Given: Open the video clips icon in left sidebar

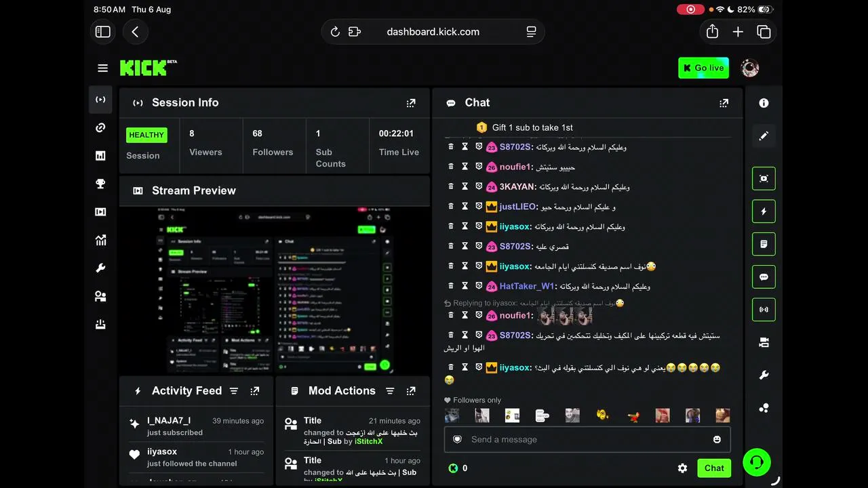Looking at the screenshot, I should point(100,212).
